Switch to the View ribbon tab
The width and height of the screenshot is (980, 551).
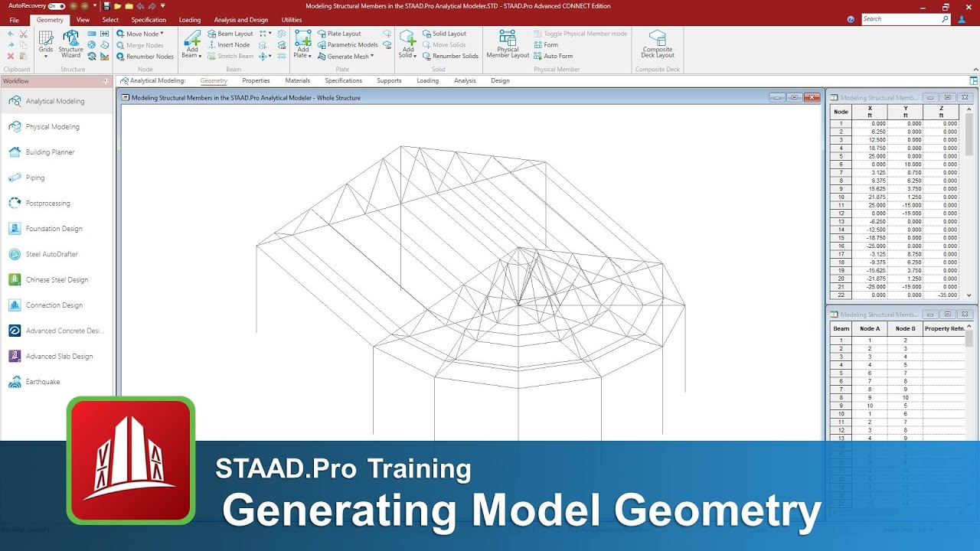tap(83, 20)
